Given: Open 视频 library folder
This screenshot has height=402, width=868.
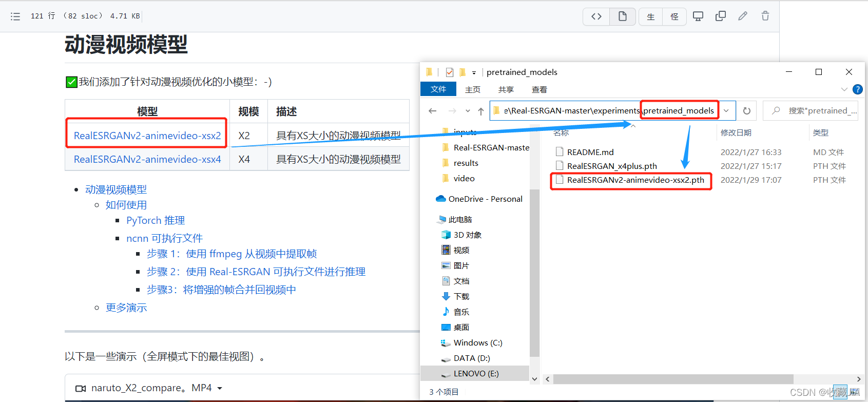Looking at the screenshot, I should (x=461, y=251).
